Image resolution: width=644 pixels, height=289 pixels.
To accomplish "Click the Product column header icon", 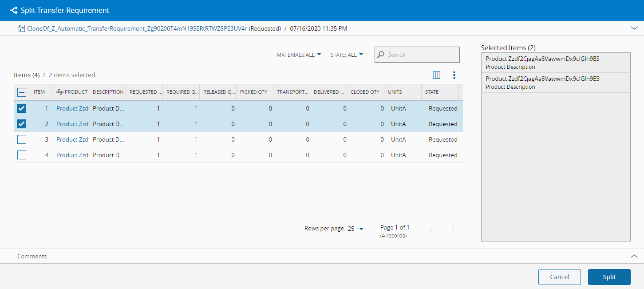I will point(60,92).
